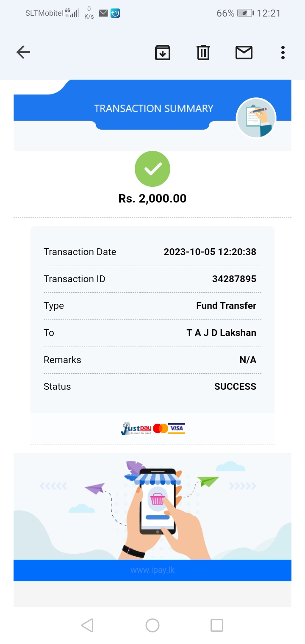Tap the shopping phone illustration banner
This screenshot has width=305, height=644.
point(152,506)
